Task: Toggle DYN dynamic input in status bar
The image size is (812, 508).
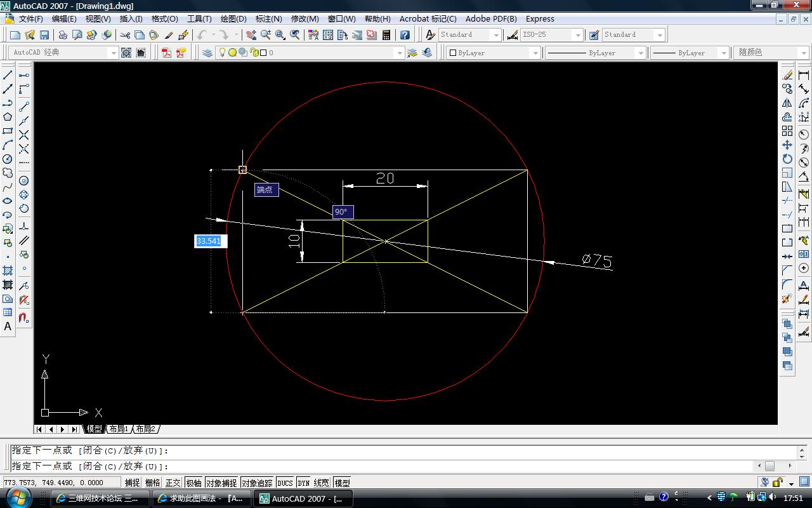Action: pos(303,483)
